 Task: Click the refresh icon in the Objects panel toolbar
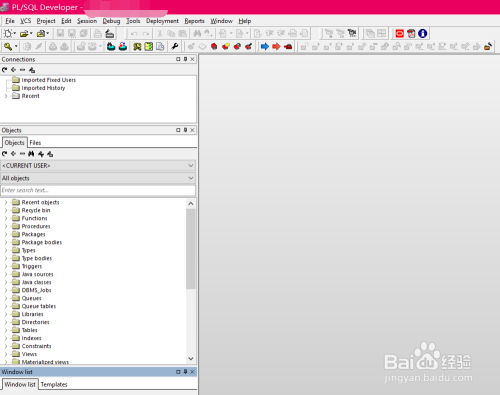pos(4,154)
